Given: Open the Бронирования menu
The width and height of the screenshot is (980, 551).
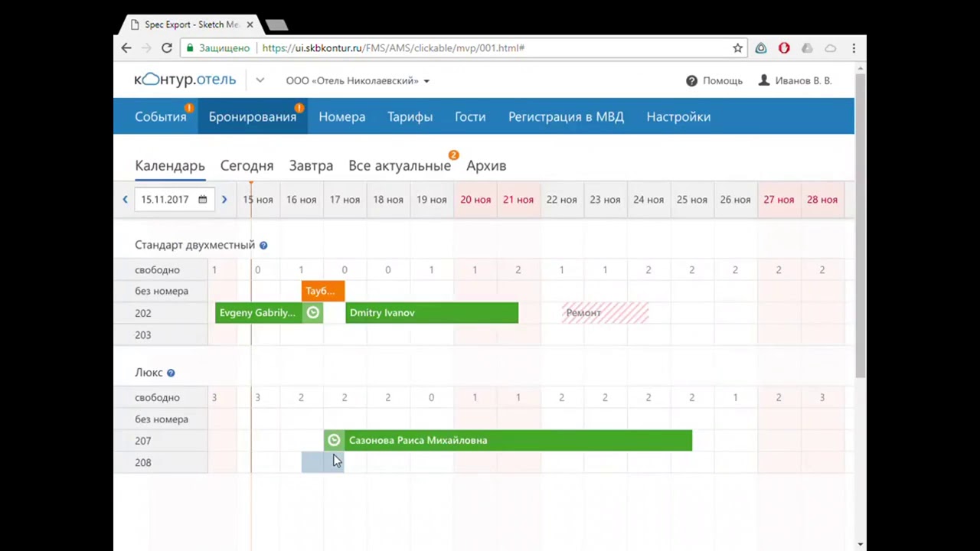Looking at the screenshot, I should (x=253, y=116).
